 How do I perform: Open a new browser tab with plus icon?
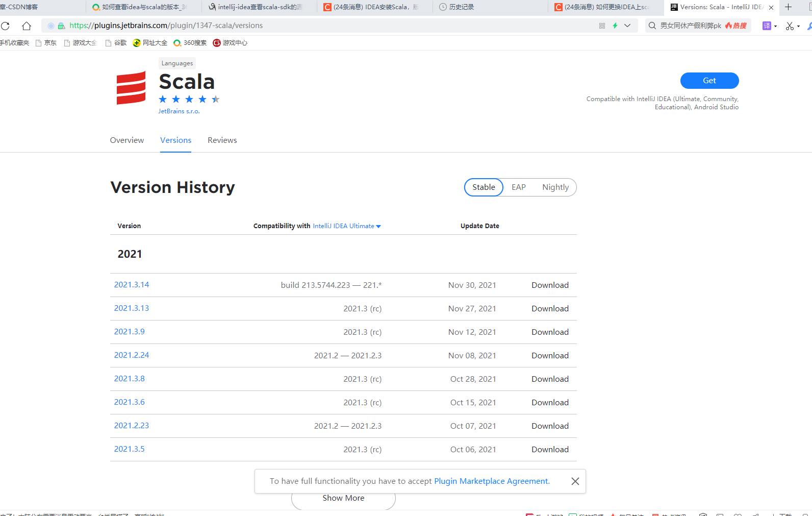click(x=788, y=7)
